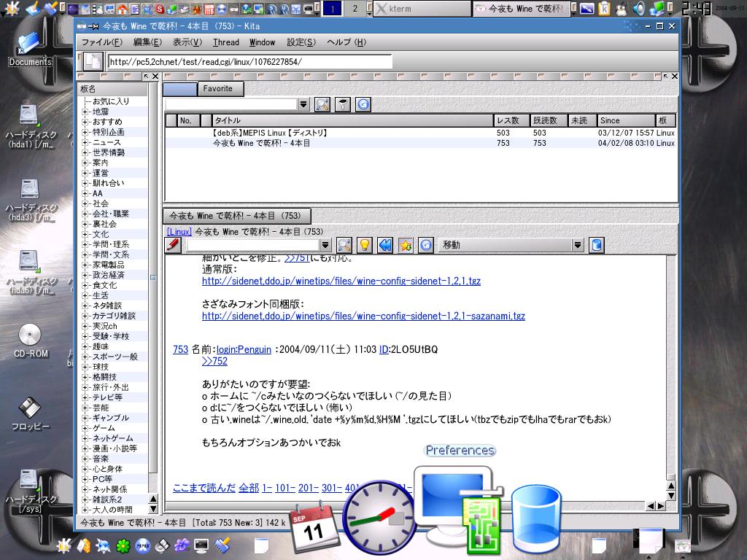Click the blue double-arrow back icon
The width and height of the screenshot is (747, 560).
tap(385, 245)
